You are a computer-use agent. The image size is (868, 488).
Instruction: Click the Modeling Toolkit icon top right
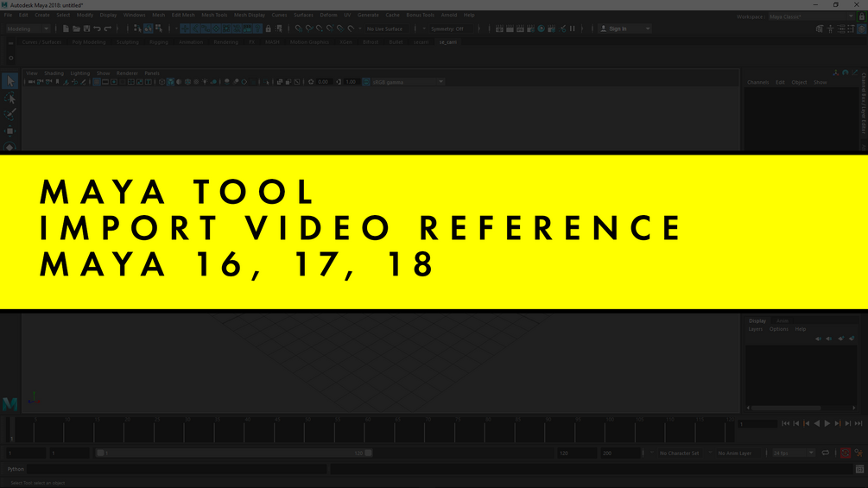[820, 29]
